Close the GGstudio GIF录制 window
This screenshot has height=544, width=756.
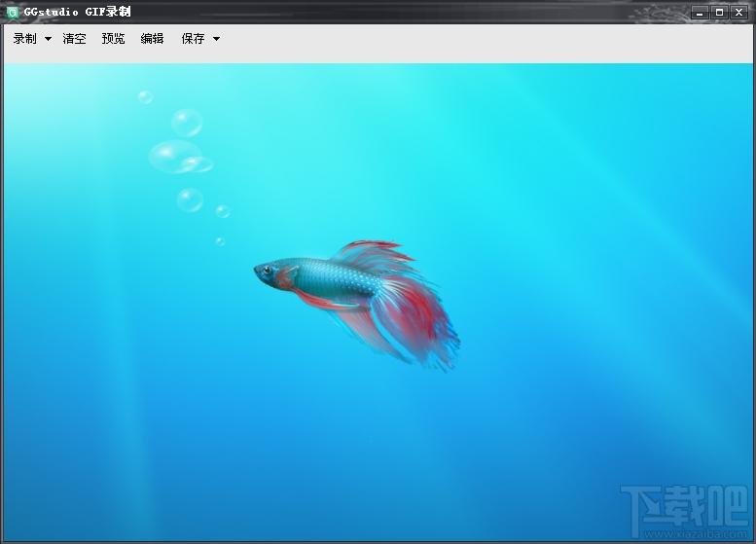[x=738, y=13]
